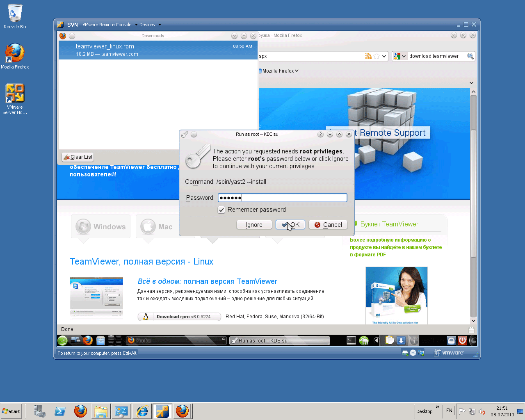This screenshot has height=420, width=525.
Task: Open the search engine selector dropdown
Action: (399, 56)
